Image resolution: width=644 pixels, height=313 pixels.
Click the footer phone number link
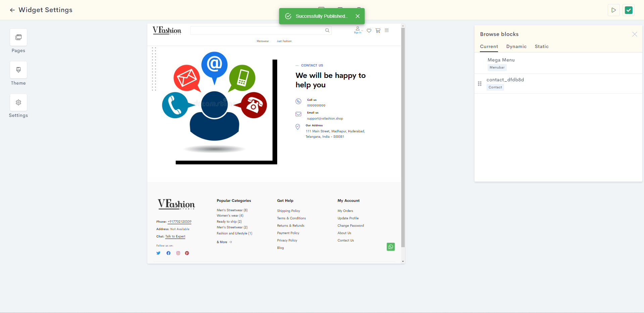tap(180, 222)
